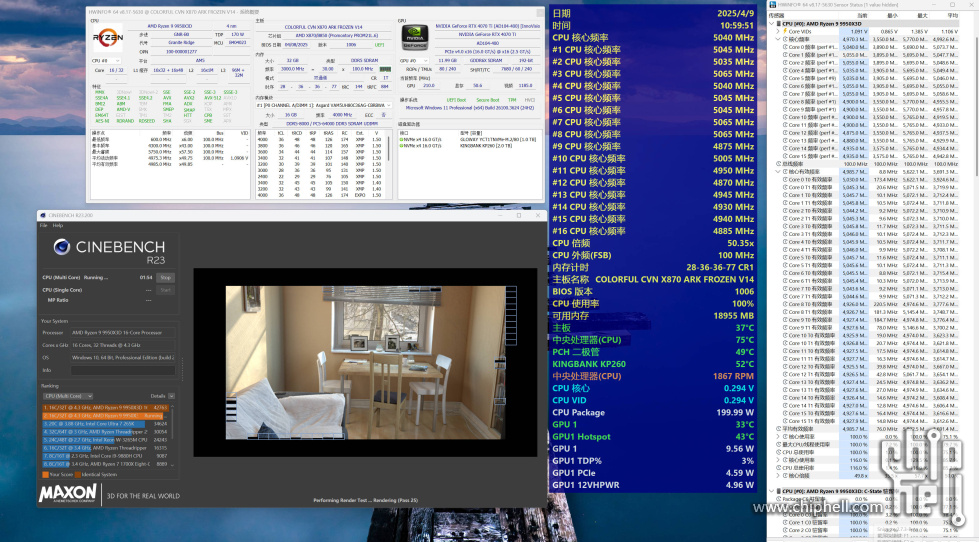This screenshot has height=542, width=979.
Task: Click the Your Score orange legend swatch
Action: [x=46, y=475]
